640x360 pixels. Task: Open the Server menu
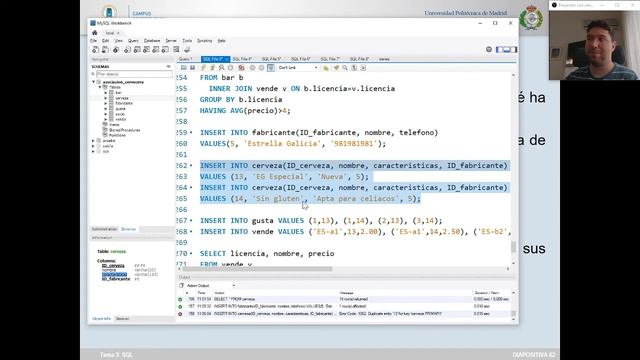(171, 41)
